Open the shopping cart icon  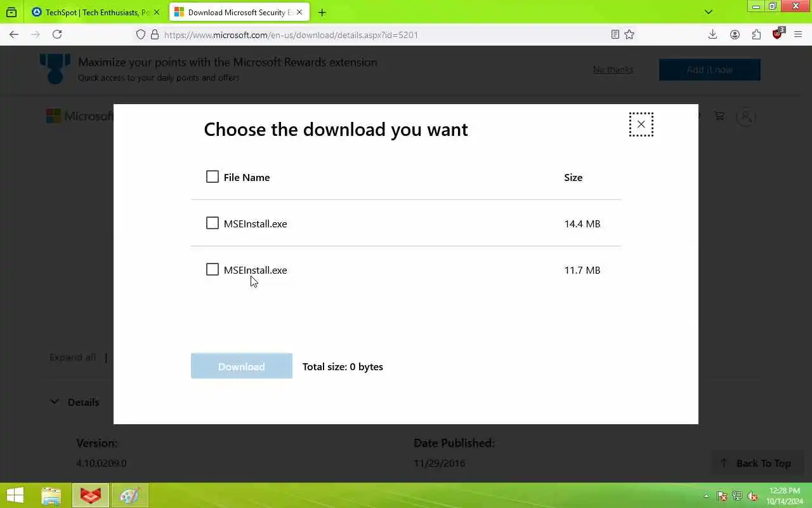point(719,116)
